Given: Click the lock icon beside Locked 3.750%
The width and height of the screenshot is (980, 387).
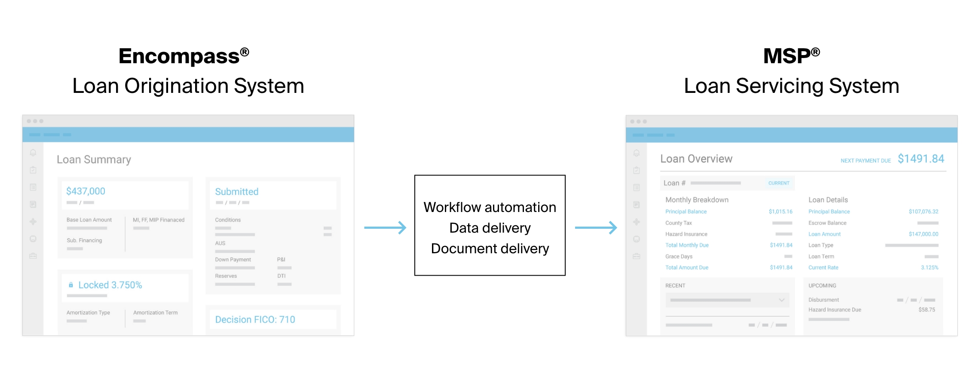Looking at the screenshot, I should [71, 285].
